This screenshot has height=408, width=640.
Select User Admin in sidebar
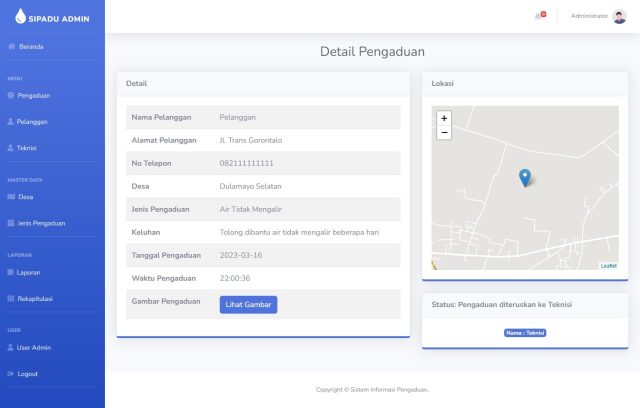pos(33,348)
